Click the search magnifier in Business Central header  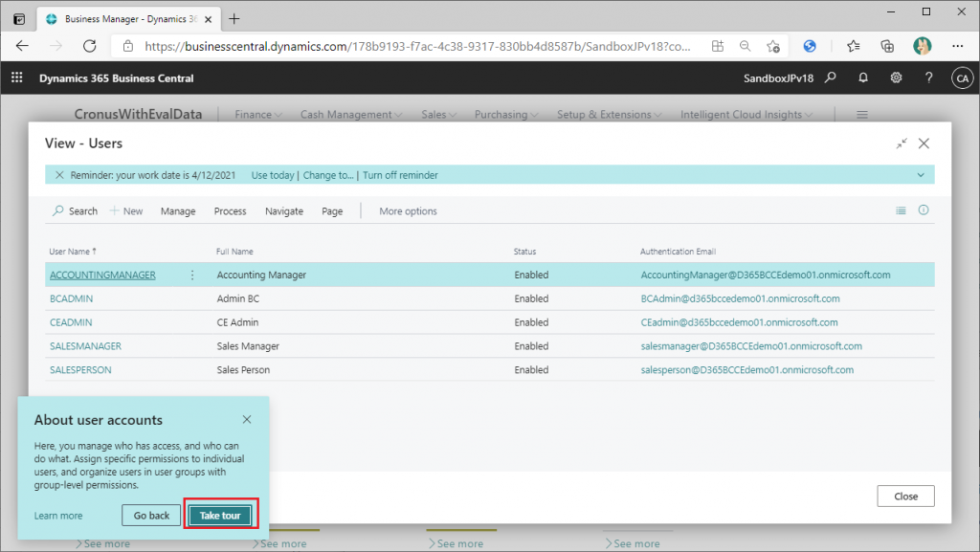point(830,77)
